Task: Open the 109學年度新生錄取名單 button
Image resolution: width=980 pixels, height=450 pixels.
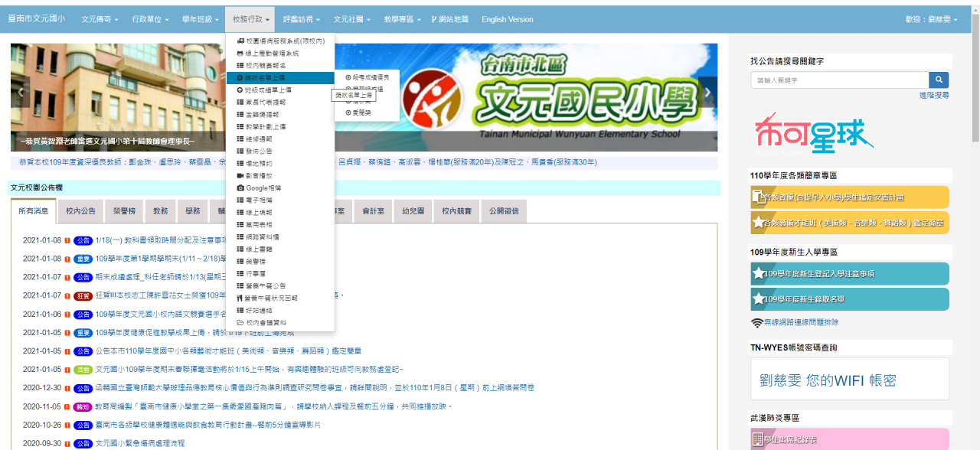Action: click(x=849, y=299)
